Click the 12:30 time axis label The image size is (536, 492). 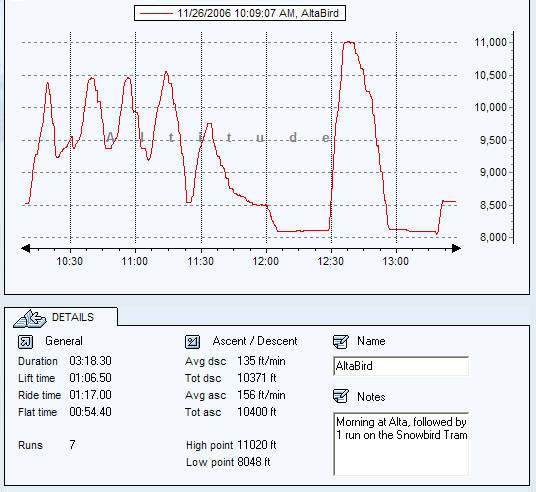coord(331,262)
